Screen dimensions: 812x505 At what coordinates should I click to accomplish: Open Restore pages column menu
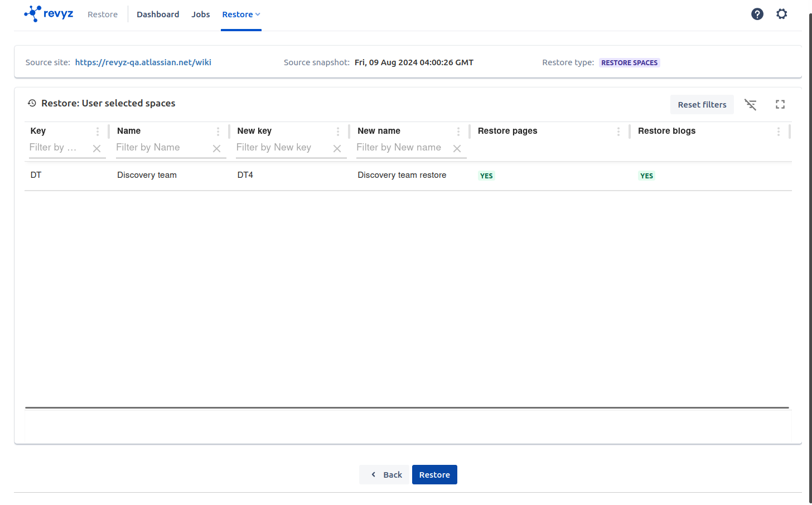[x=618, y=132]
